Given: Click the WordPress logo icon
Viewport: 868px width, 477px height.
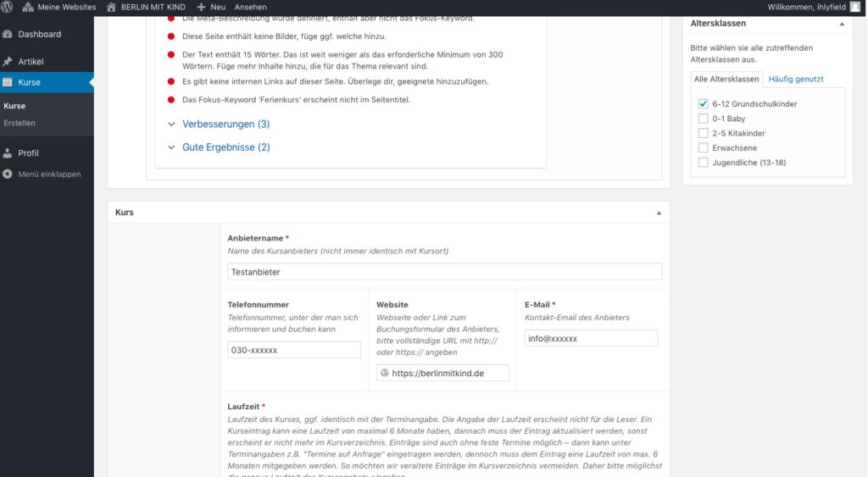Looking at the screenshot, I should pos(7,7).
